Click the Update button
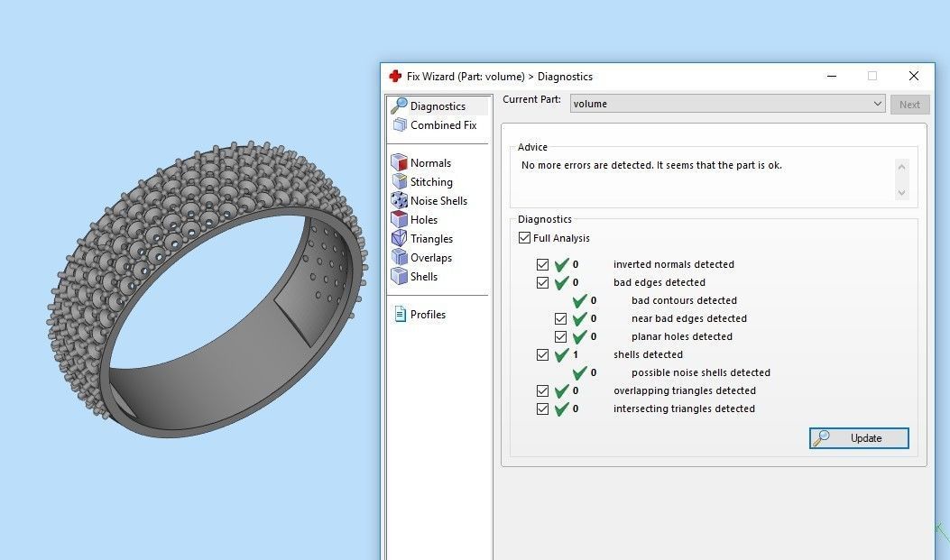The width and height of the screenshot is (950, 560). click(x=859, y=437)
